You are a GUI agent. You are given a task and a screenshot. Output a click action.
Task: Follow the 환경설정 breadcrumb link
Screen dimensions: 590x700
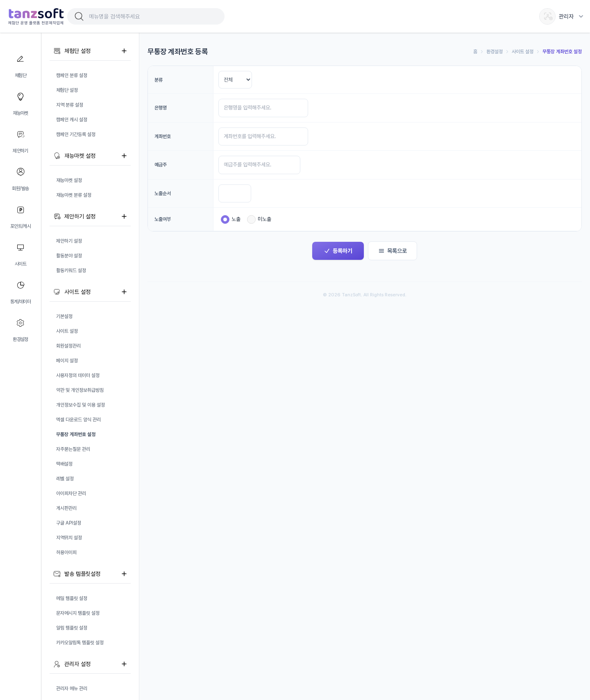[x=495, y=52]
